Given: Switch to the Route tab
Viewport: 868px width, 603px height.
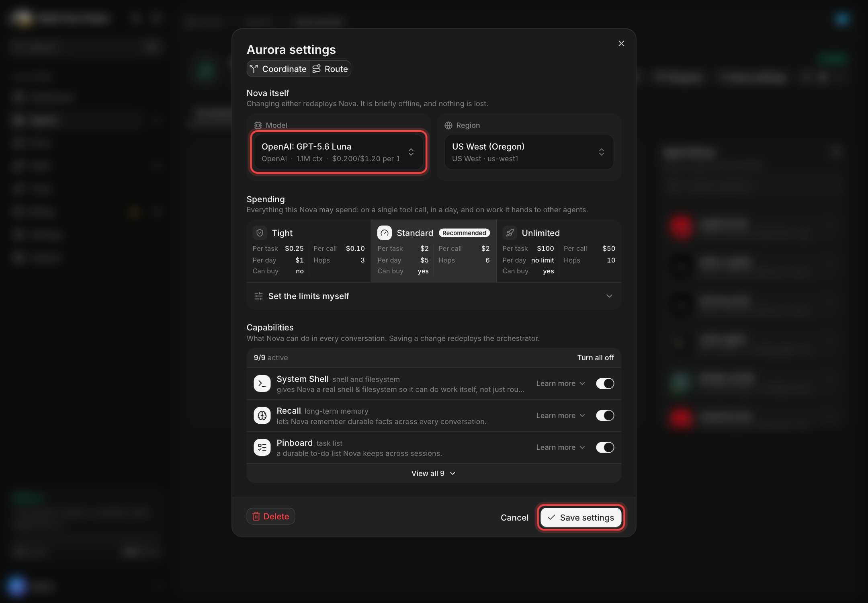Looking at the screenshot, I should 330,69.
